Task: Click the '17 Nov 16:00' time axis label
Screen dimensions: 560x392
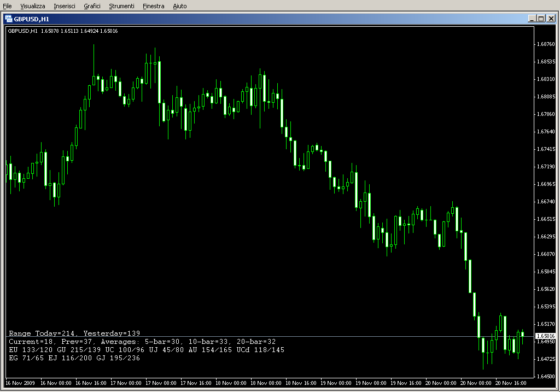Action: [x=196, y=383]
